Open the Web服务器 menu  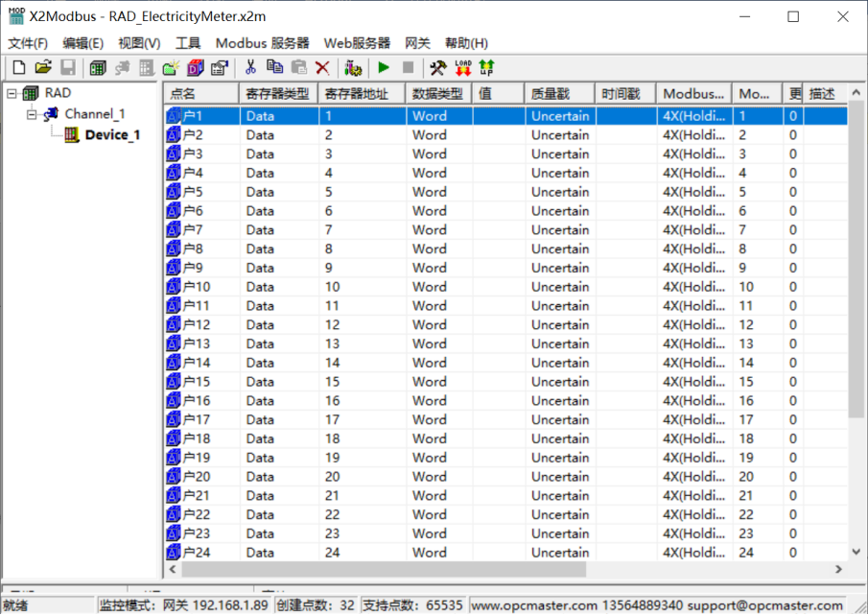[357, 43]
